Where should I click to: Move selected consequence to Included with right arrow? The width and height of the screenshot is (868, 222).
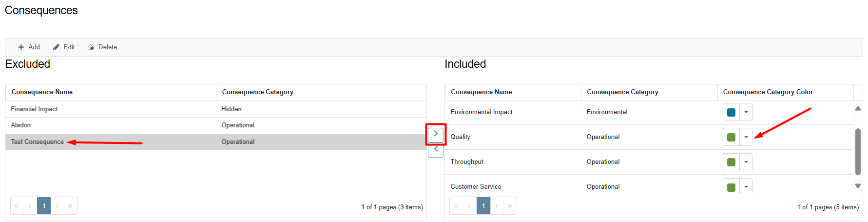tap(436, 134)
